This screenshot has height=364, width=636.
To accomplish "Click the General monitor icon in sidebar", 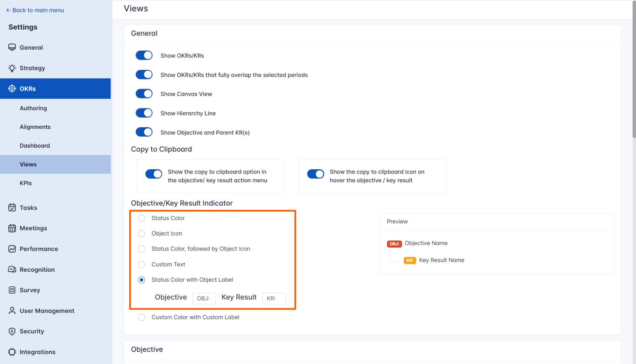I will click(12, 47).
